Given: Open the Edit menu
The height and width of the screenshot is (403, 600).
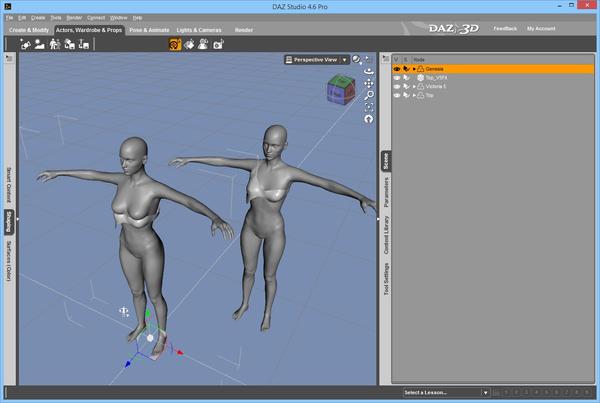Looking at the screenshot, I should (x=22, y=18).
